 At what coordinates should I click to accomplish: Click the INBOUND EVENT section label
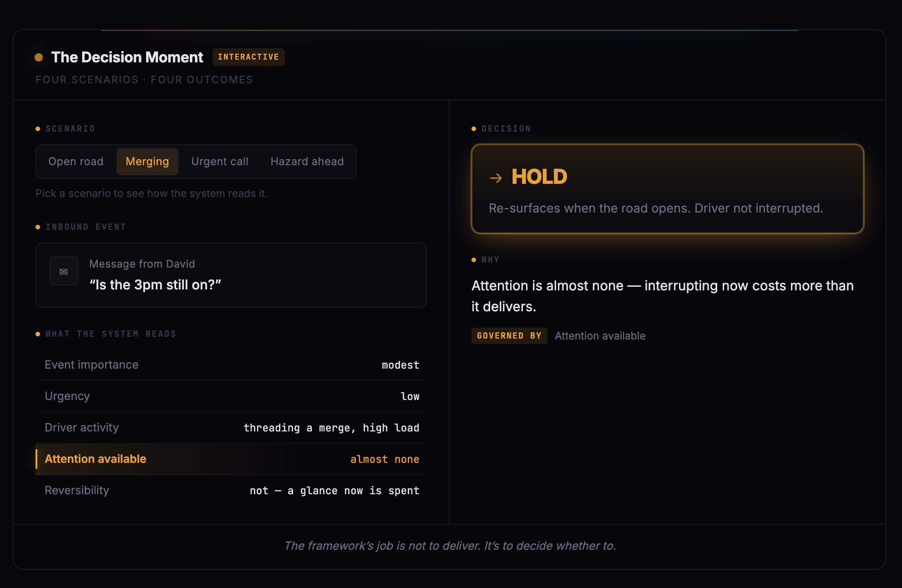pyautogui.click(x=86, y=227)
